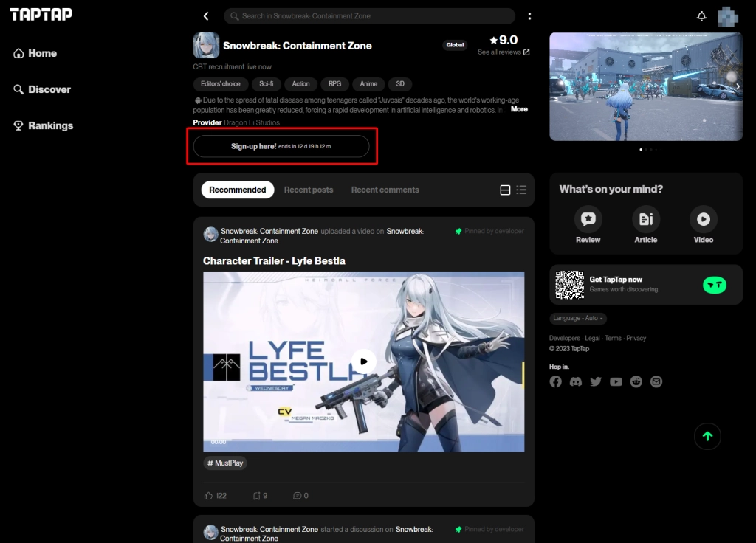
Task: Open the three-dot more options menu
Action: pyautogui.click(x=529, y=16)
